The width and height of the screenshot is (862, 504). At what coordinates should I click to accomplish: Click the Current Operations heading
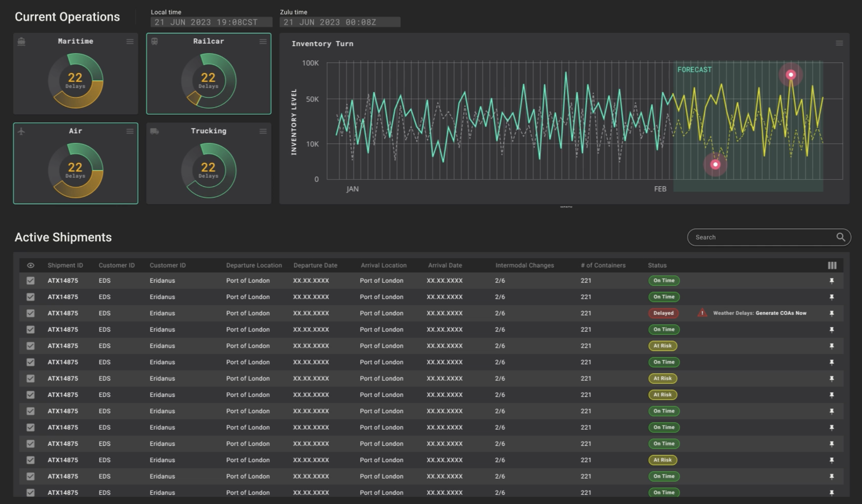tap(67, 17)
